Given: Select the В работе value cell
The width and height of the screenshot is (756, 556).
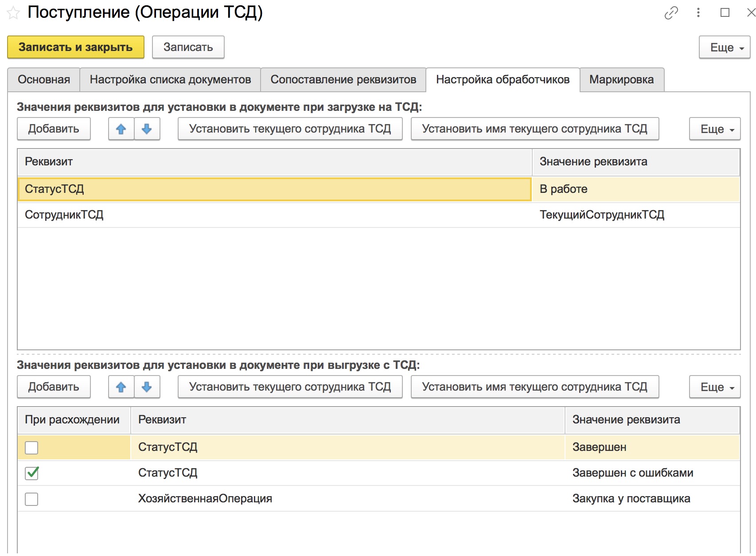Looking at the screenshot, I should click(636, 189).
